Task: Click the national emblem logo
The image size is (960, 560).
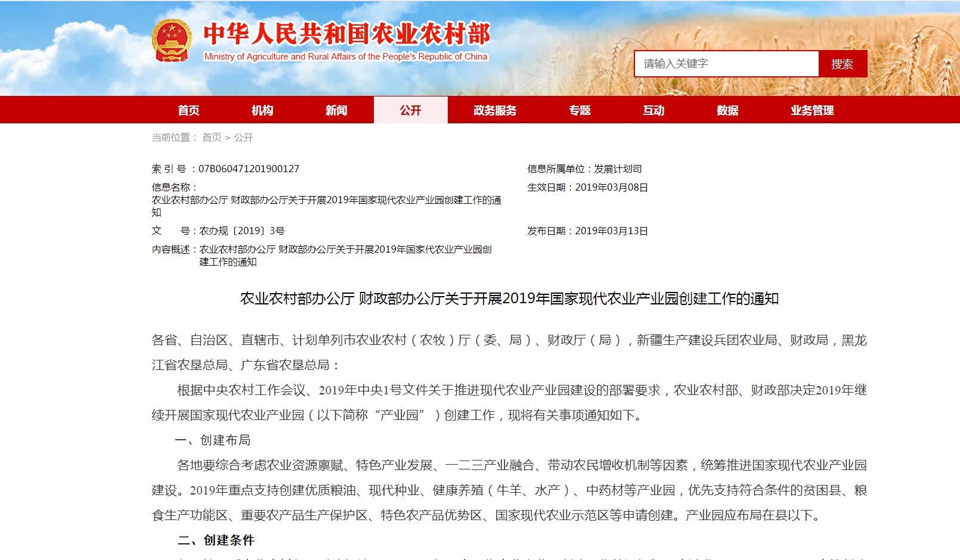Action: pyautogui.click(x=172, y=41)
